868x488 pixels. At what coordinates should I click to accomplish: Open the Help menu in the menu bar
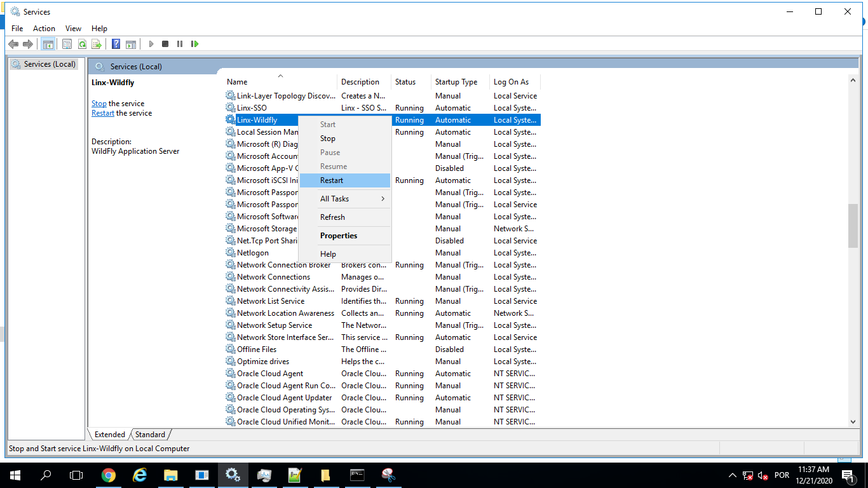[99, 29]
